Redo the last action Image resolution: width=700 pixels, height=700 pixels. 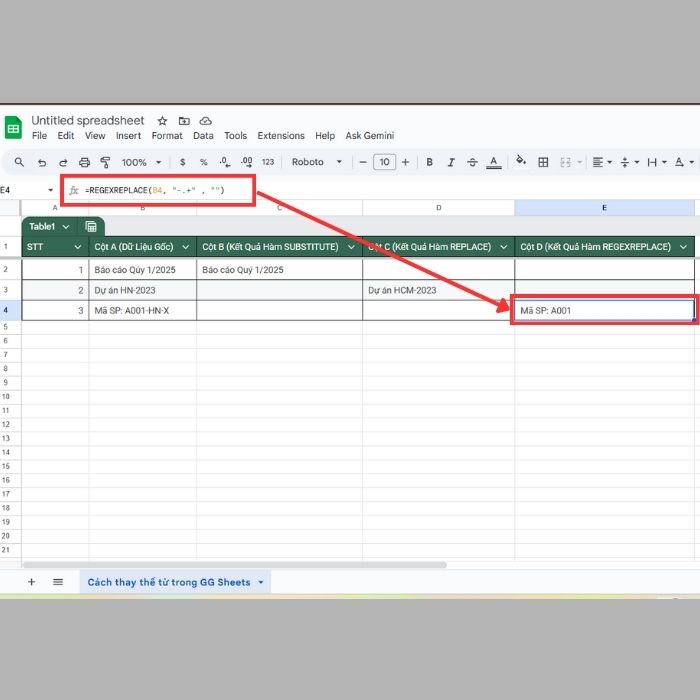[63, 162]
